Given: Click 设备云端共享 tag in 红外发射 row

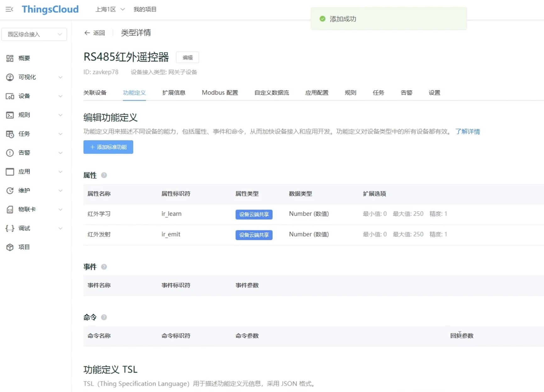Looking at the screenshot, I should pos(254,235).
